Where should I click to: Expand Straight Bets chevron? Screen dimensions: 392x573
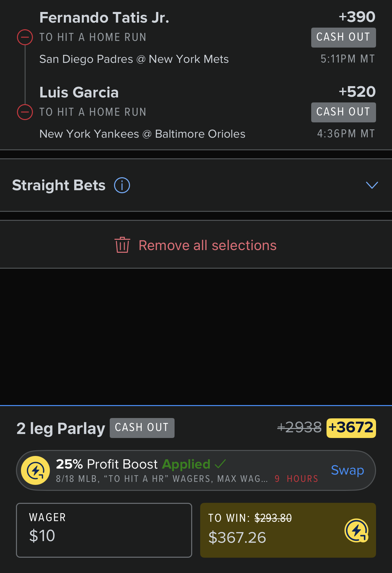tap(372, 185)
